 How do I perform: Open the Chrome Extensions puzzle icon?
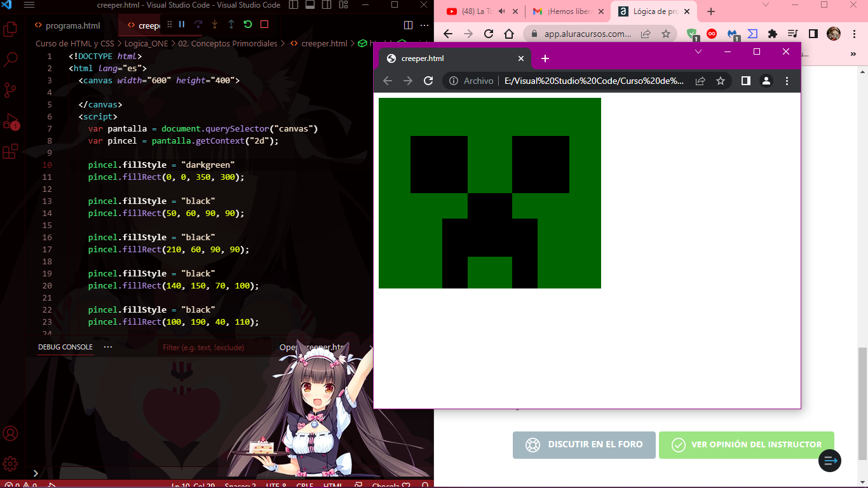pyautogui.click(x=773, y=34)
